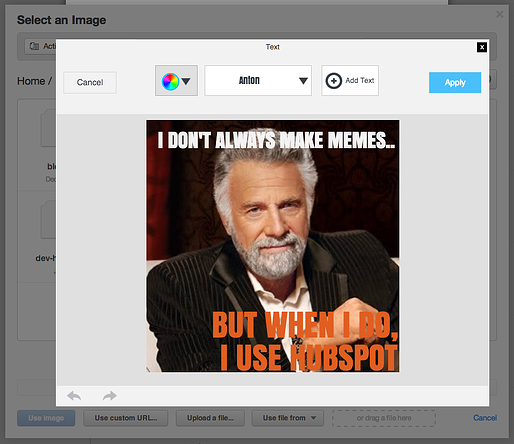This screenshot has width=514, height=444.
Task: Open the Anton font dropdown
Action: 258,81
